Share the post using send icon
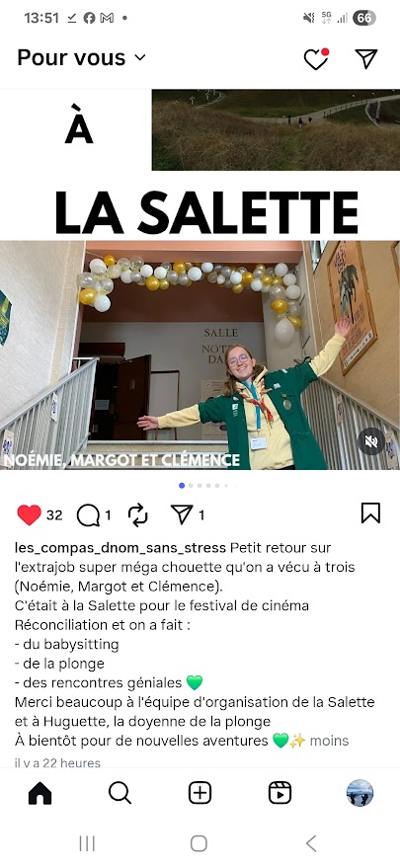 (182, 514)
